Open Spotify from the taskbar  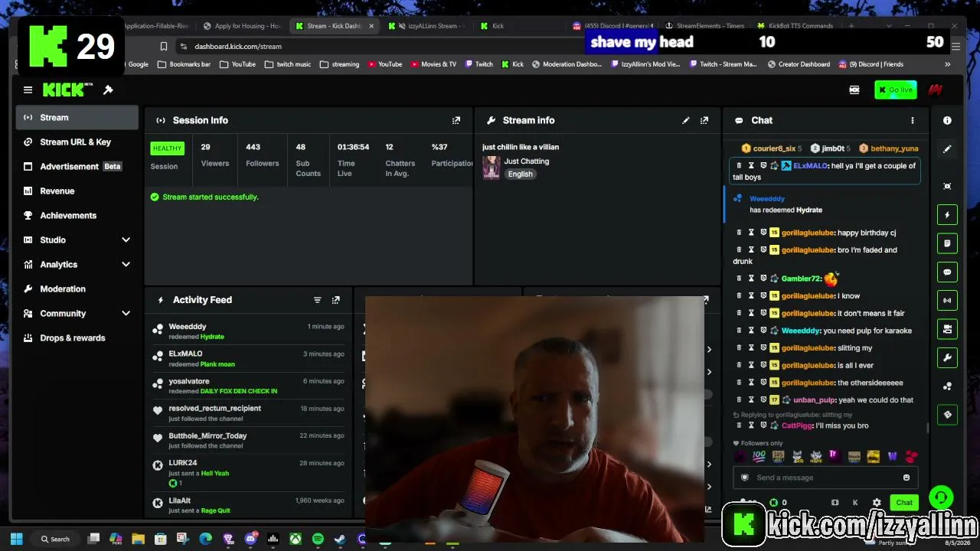318,539
